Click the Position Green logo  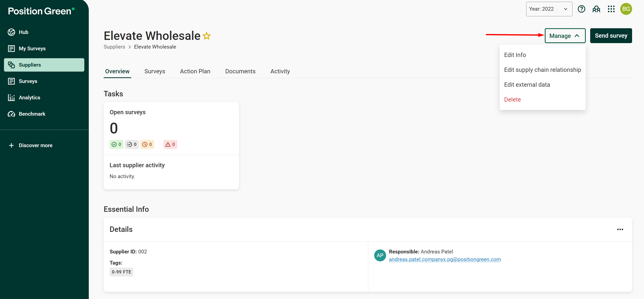click(x=41, y=11)
